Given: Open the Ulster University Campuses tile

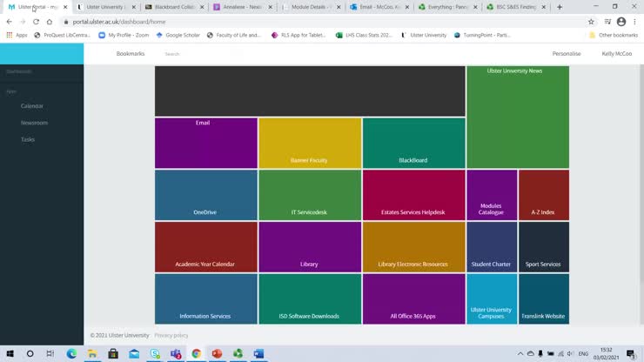Looking at the screenshot, I should click(492, 299).
